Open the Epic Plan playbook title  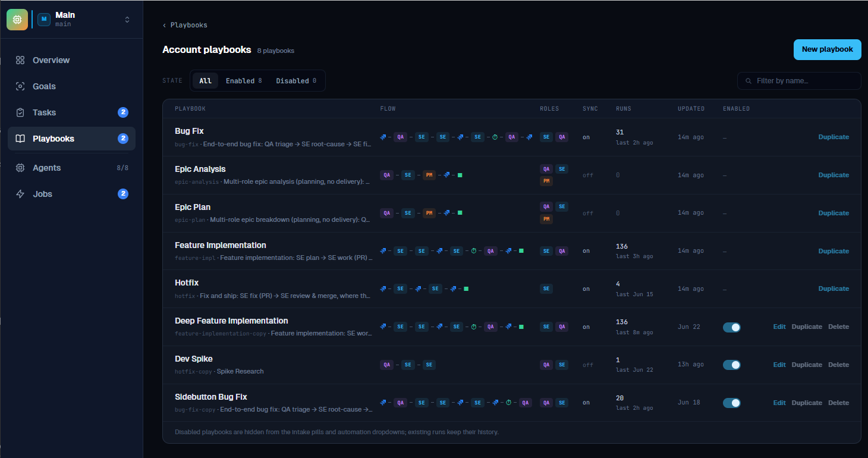pos(193,207)
